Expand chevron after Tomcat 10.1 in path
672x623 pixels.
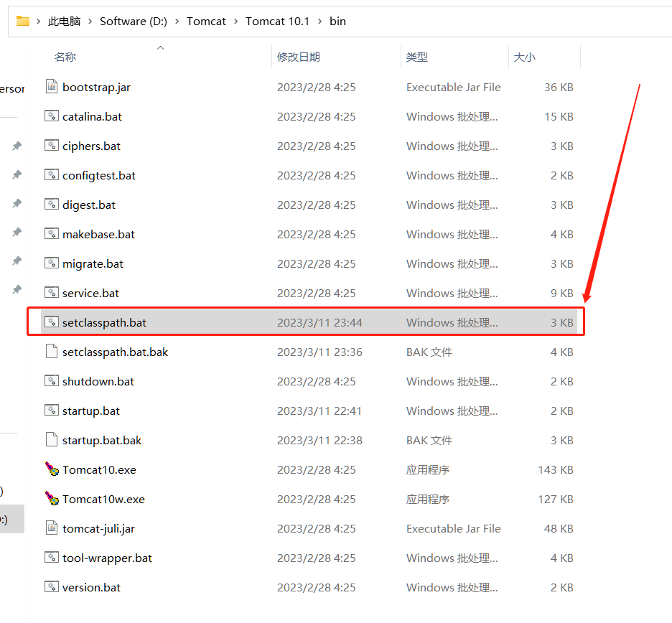[x=319, y=22]
